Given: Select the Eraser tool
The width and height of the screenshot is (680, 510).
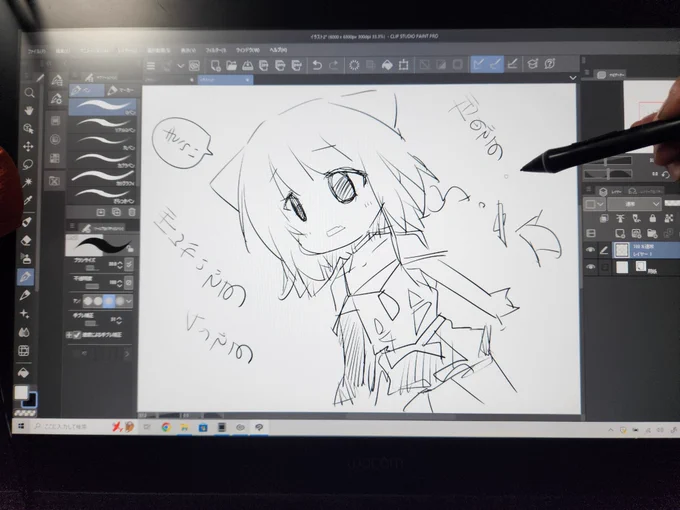Looking at the screenshot, I should [26, 240].
